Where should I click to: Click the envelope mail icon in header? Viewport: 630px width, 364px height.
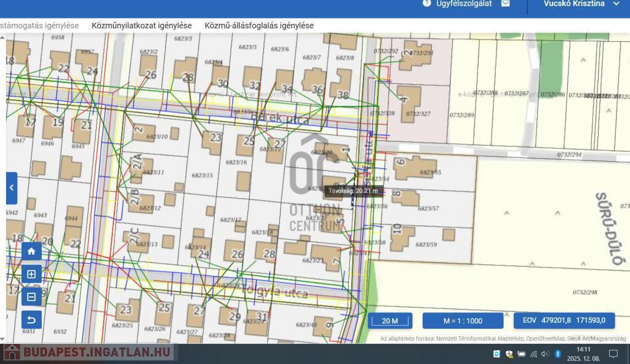point(505,4)
